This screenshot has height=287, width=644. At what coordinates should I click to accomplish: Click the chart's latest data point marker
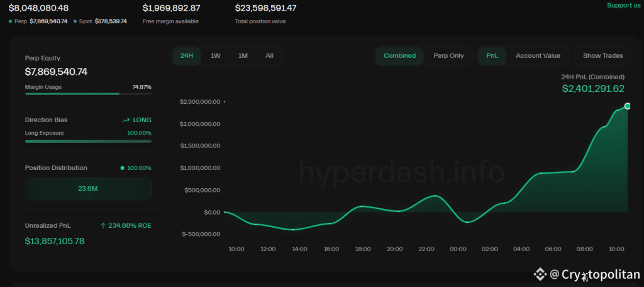coord(627,106)
